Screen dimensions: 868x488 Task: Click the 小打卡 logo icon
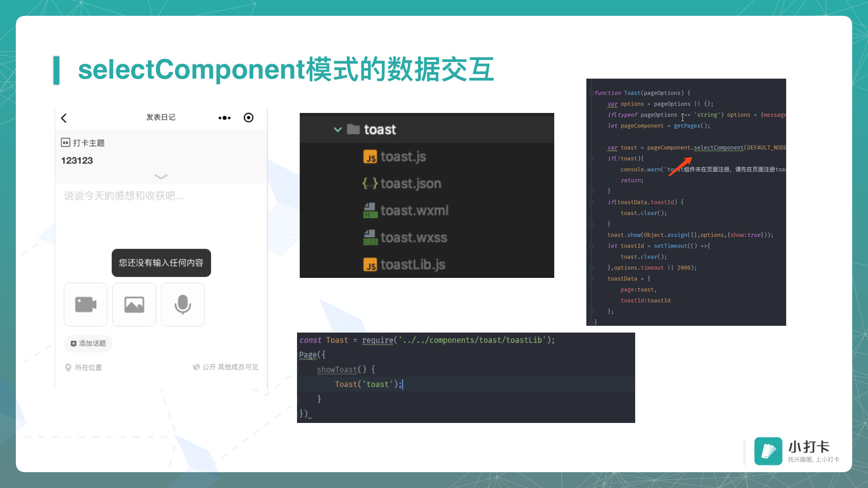click(768, 451)
